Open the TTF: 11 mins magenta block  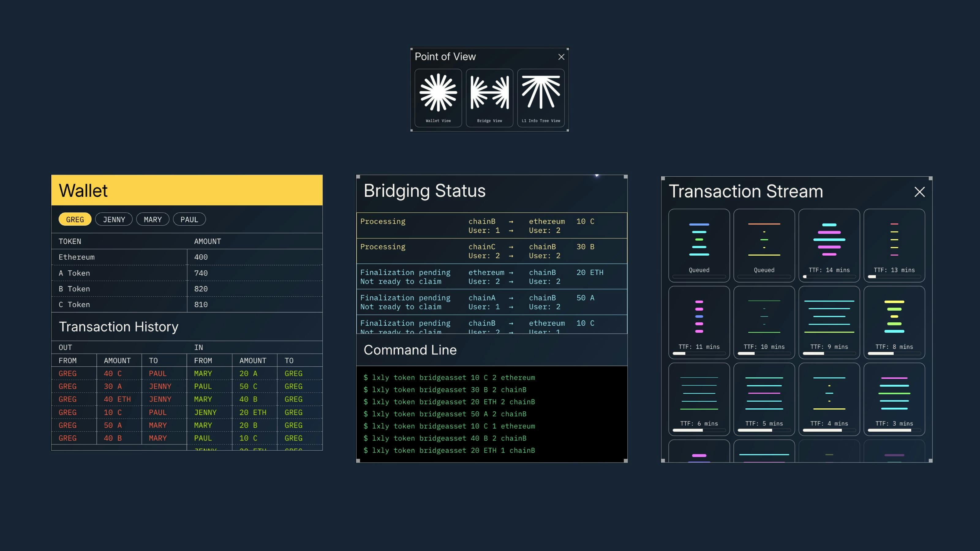699,317
